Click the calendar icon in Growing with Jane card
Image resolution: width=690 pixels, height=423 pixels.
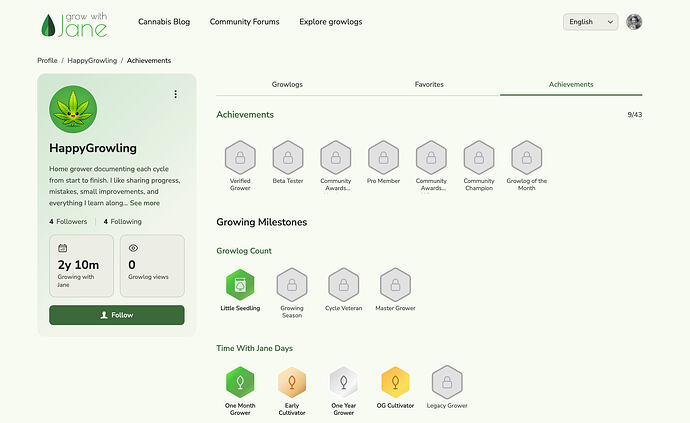tap(62, 248)
